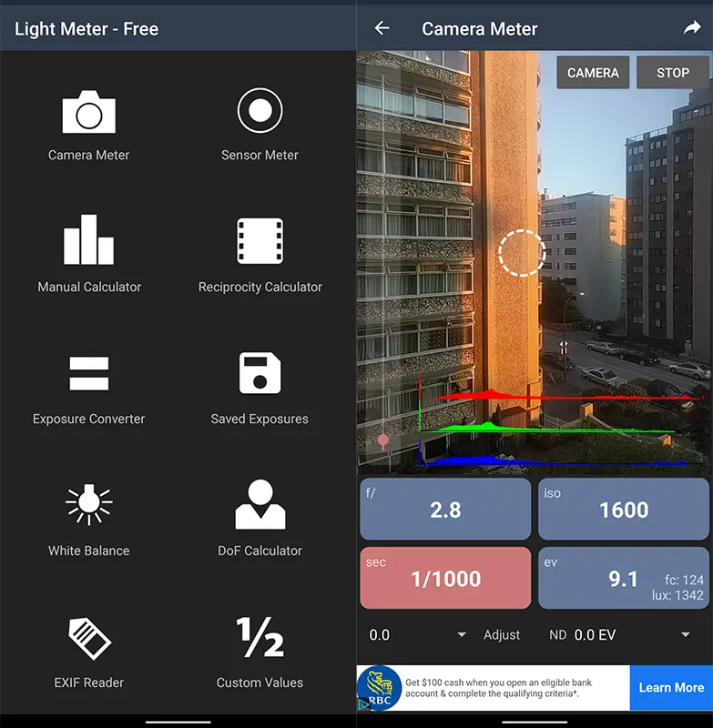Click the ad choices triangle icon
The image size is (713, 728).
coord(363,704)
